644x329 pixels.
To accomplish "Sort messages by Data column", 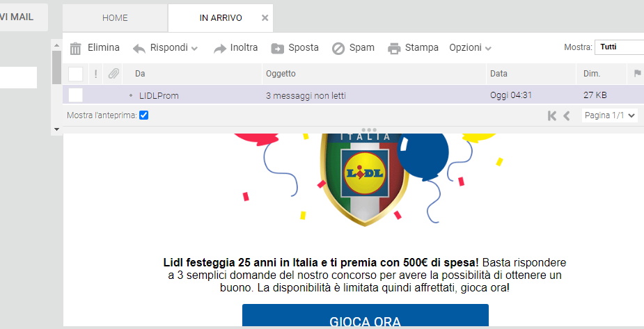I will coord(498,74).
